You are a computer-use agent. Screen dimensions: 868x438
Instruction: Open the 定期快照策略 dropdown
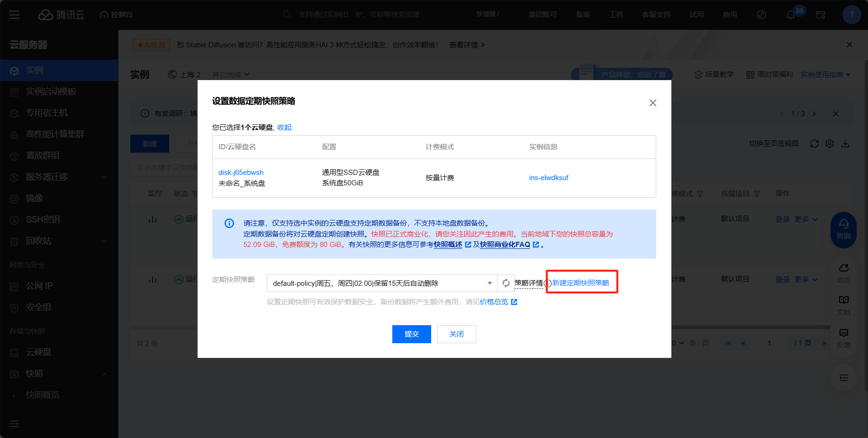[382, 283]
